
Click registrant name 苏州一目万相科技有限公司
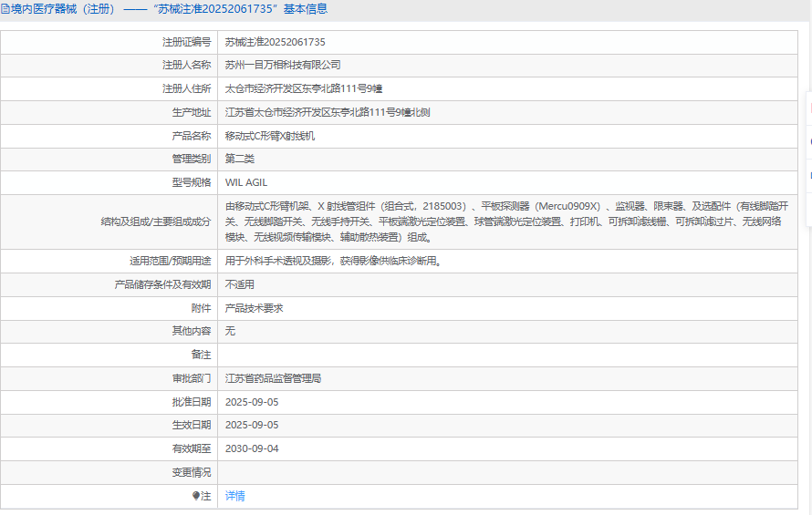click(x=283, y=66)
